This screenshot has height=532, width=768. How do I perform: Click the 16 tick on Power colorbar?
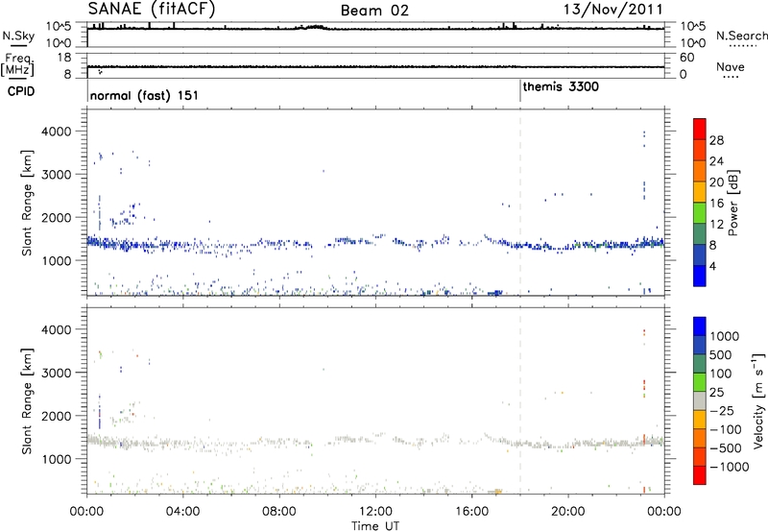pyautogui.click(x=716, y=204)
